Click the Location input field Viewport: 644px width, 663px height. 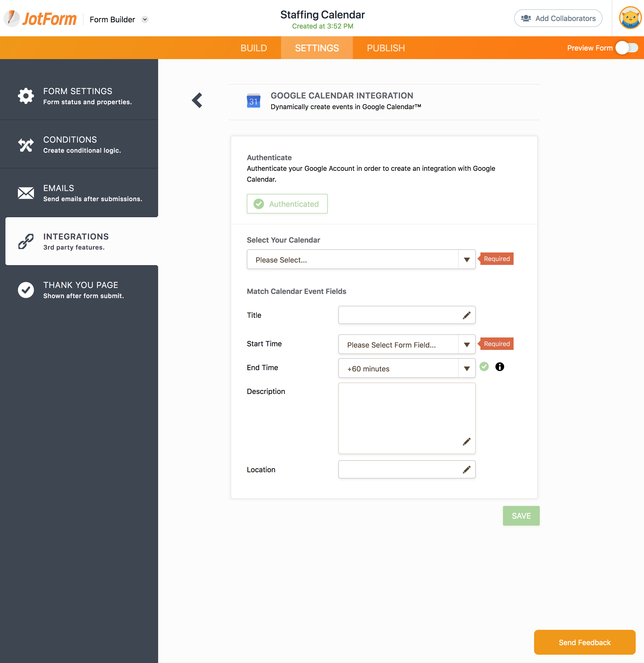point(407,469)
